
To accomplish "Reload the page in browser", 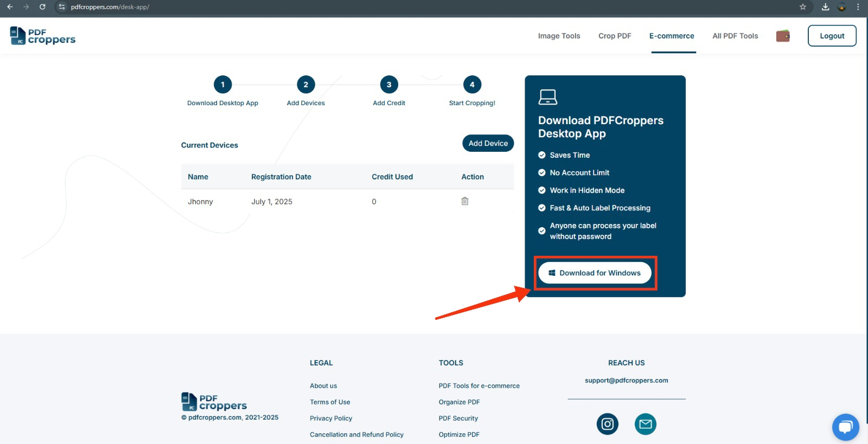I will pyautogui.click(x=42, y=7).
